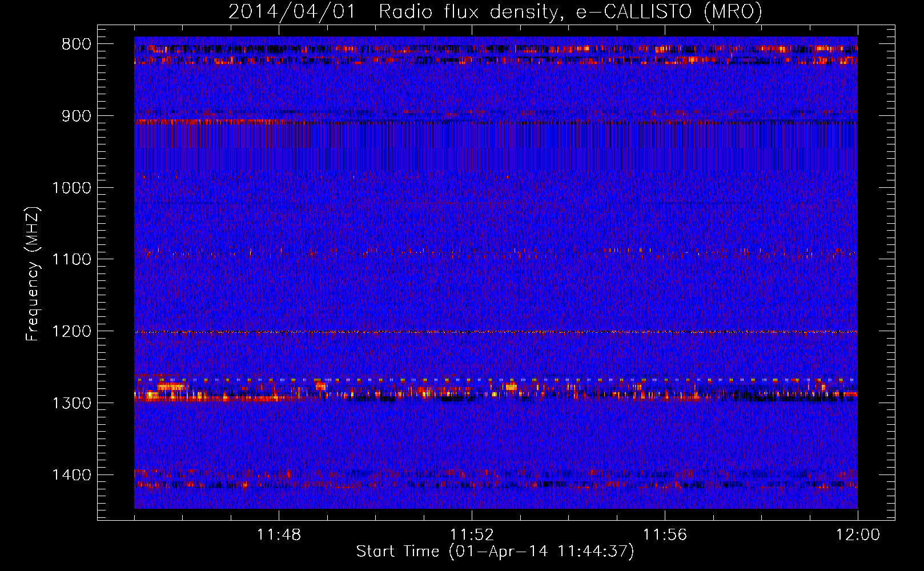Screen dimensions: 924x571
Task: Choose the 1300 frequency tick label
Action: (71, 403)
